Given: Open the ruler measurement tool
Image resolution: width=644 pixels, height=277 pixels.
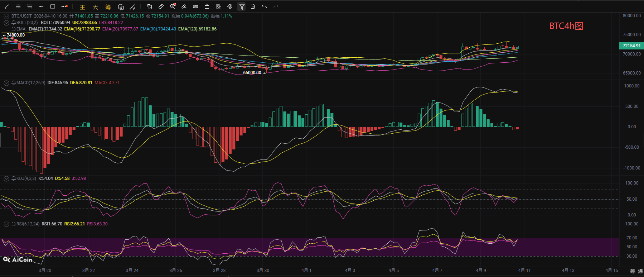Looking at the screenshot, I should click(x=161, y=6).
